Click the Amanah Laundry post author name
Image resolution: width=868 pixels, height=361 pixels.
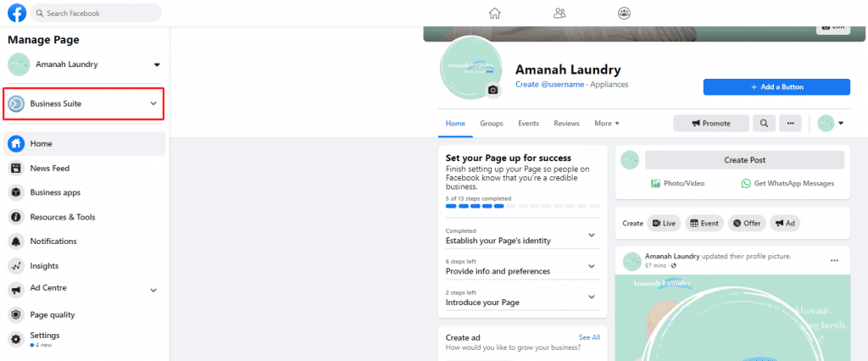(672, 257)
